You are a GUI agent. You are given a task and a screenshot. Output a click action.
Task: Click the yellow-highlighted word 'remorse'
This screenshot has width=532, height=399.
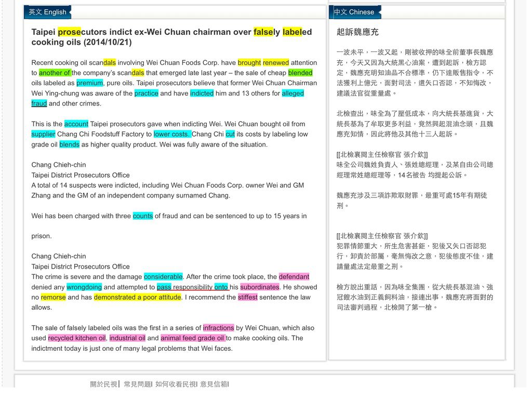(54, 297)
